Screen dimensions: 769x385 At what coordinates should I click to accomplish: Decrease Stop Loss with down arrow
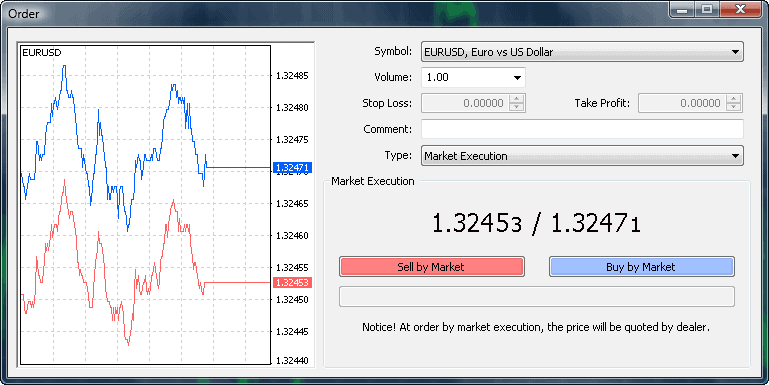coord(517,107)
